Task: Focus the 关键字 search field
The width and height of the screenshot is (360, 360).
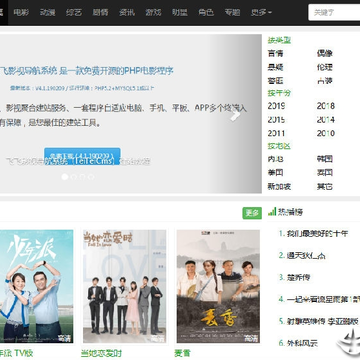Action: 334,13
